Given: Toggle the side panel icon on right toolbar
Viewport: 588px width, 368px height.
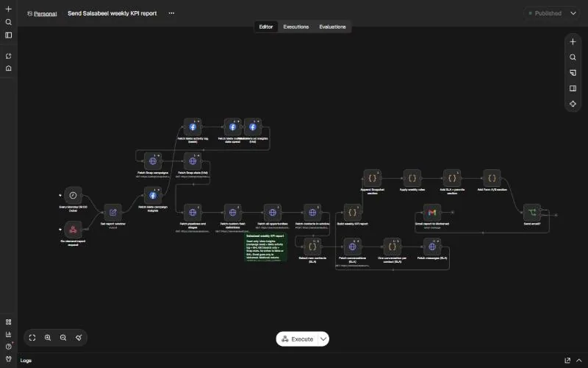Looking at the screenshot, I should (573, 88).
